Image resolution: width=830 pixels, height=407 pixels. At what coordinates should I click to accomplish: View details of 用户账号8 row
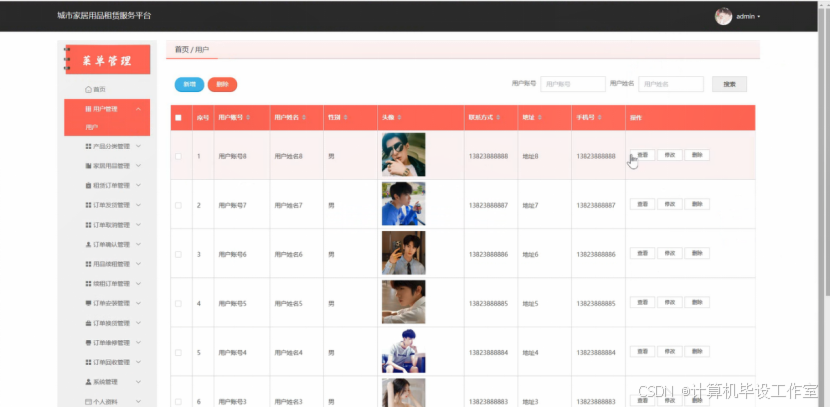(643, 155)
